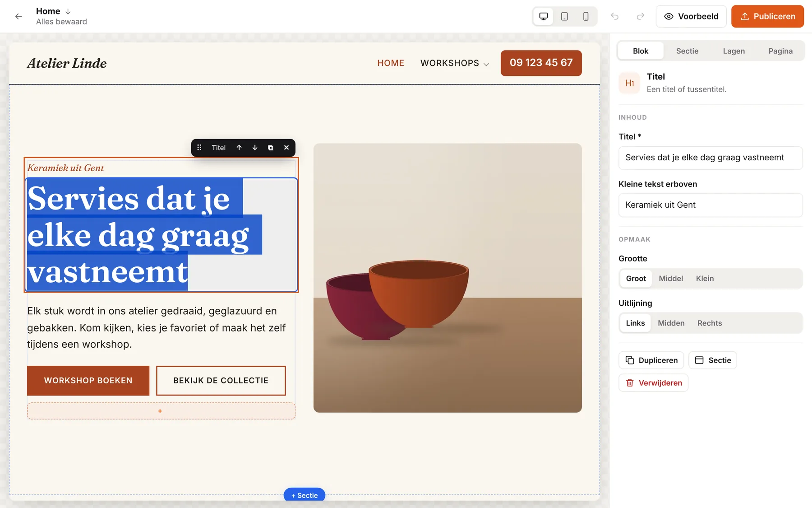The width and height of the screenshot is (812, 508).
Task: Align text Links
Action: [635, 323]
